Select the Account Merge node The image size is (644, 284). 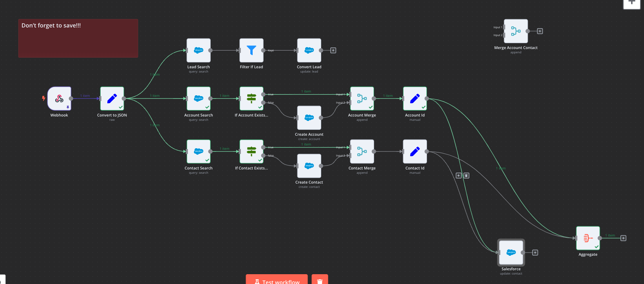[362, 98]
